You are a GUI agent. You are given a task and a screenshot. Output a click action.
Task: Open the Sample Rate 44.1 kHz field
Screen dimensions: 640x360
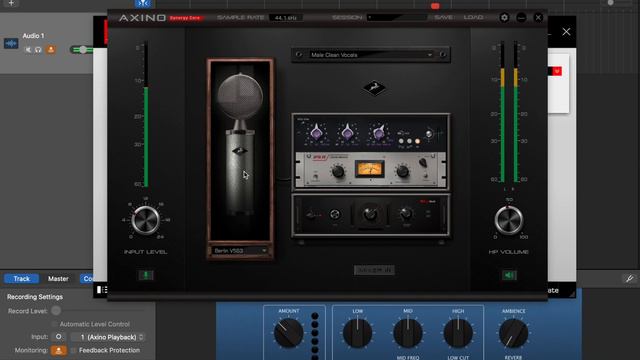click(x=286, y=18)
